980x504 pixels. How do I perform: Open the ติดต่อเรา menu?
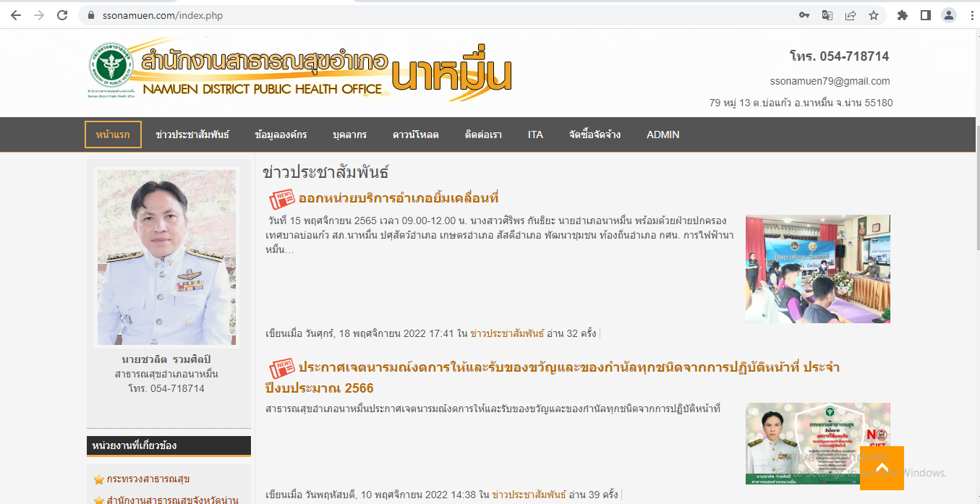tap(484, 134)
